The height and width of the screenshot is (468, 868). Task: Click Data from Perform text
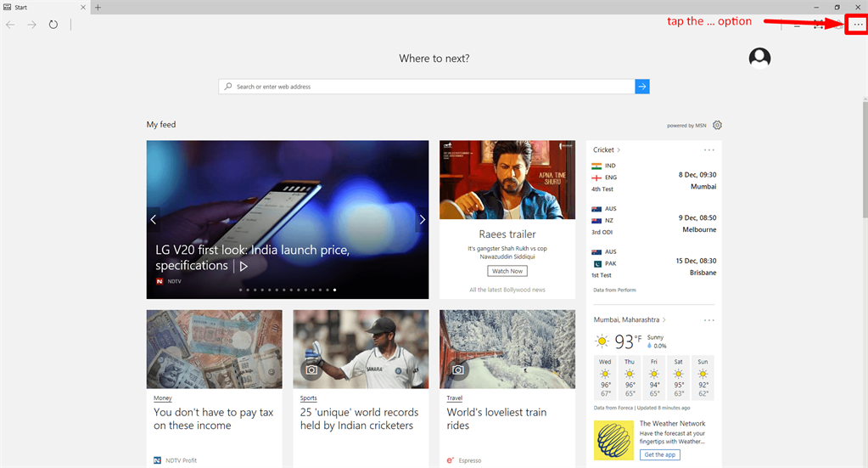coord(614,290)
